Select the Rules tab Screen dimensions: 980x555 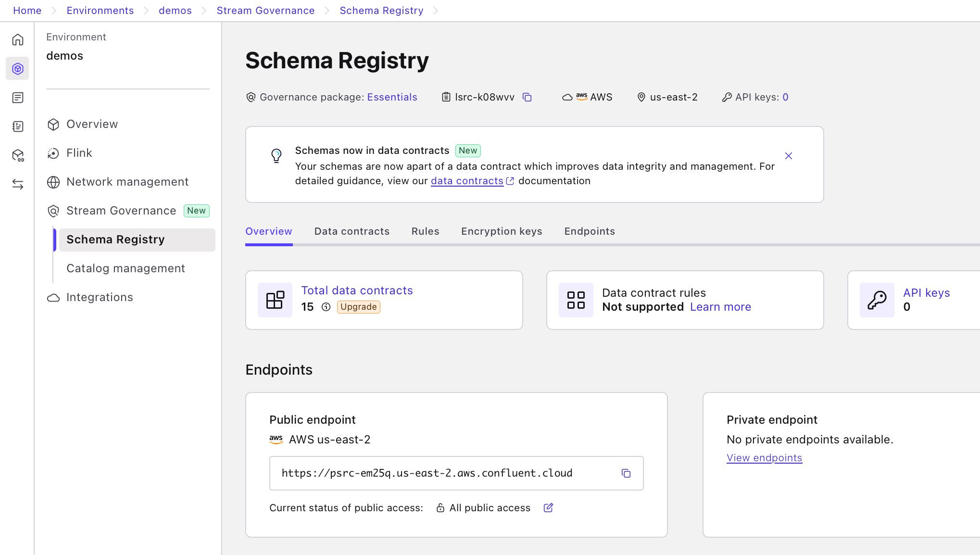tap(425, 231)
